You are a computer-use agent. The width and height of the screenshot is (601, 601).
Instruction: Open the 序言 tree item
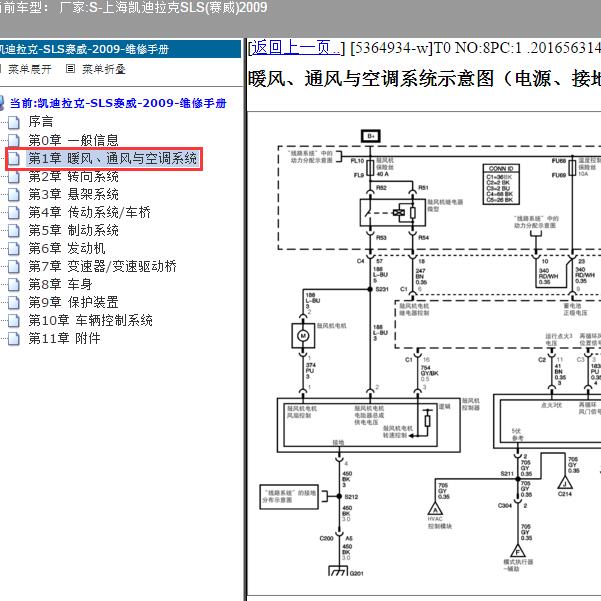coord(41,122)
